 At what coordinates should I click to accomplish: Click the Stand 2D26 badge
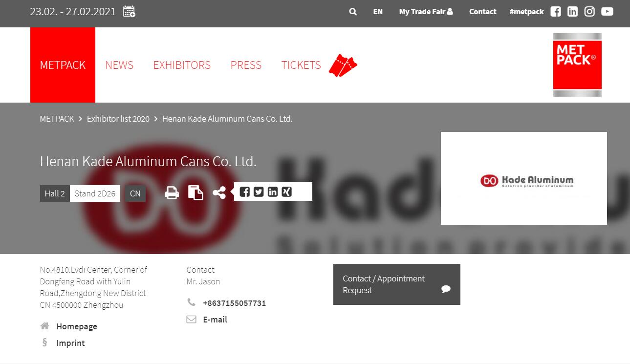point(95,193)
